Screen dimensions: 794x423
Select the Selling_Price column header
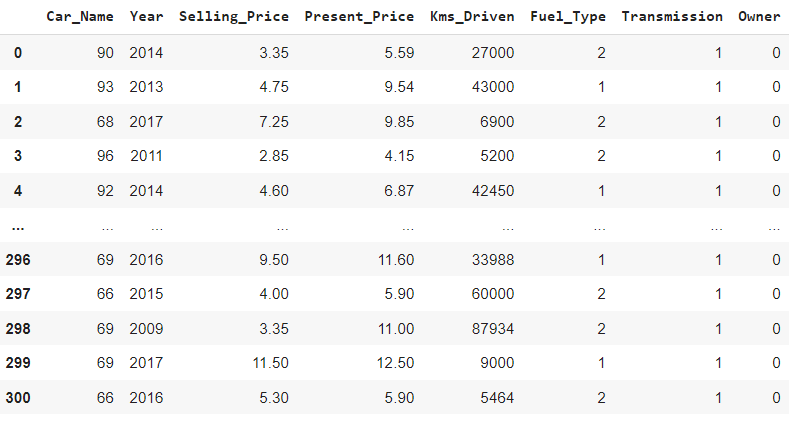(x=233, y=17)
